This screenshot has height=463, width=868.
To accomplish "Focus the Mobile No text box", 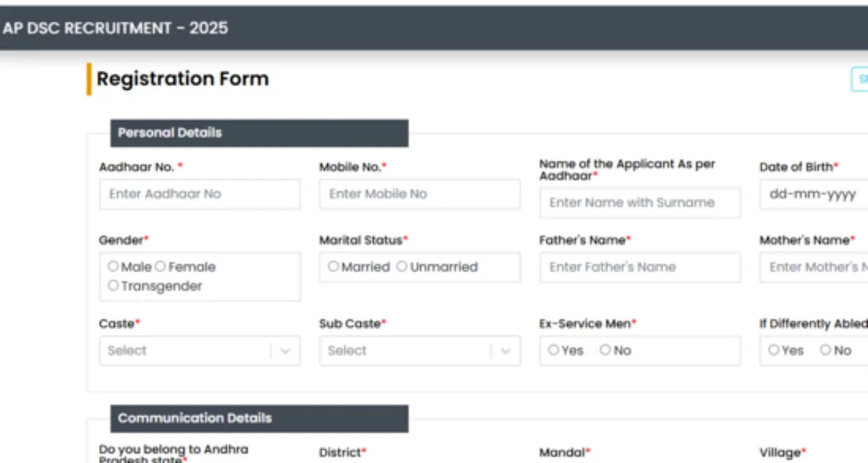I will coord(420,195).
